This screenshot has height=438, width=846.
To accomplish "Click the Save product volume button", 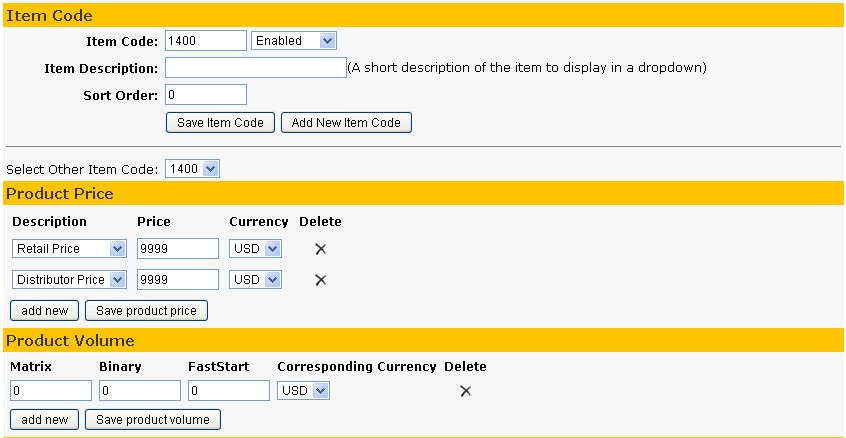I will [153, 420].
